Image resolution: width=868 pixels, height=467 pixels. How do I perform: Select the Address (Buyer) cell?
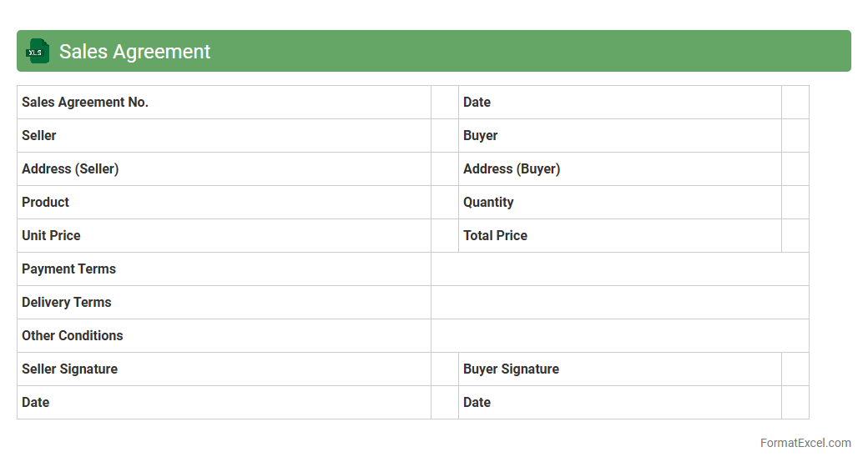point(512,168)
